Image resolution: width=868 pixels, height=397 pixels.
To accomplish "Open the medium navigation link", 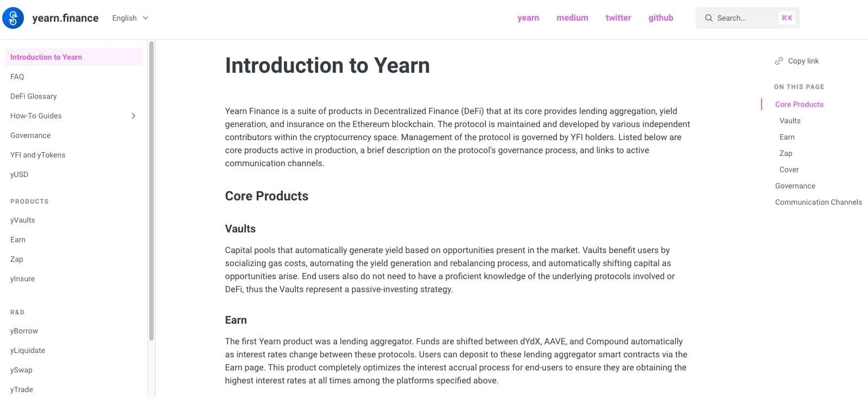I will (x=572, y=17).
